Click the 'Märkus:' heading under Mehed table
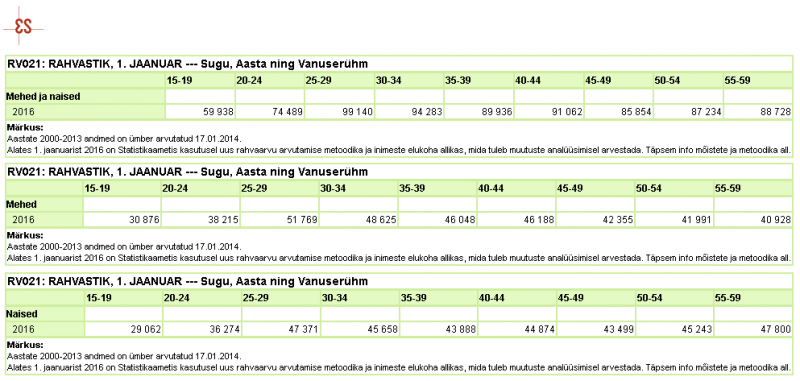The image size is (800, 381). click(x=25, y=236)
